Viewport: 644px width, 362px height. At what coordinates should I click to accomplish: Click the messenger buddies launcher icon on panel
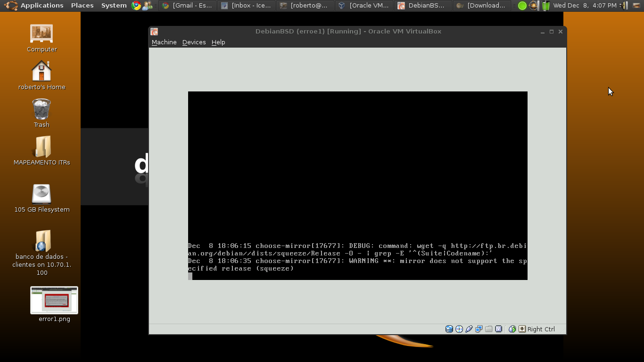[x=148, y=6]
